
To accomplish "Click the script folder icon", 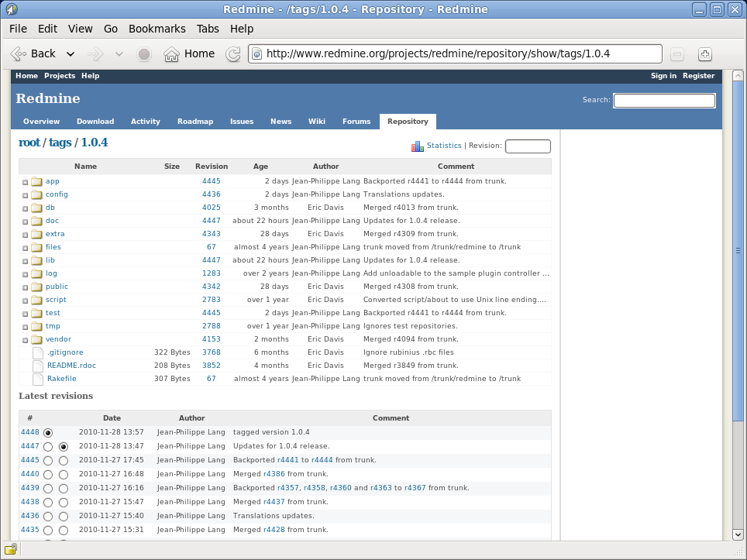I will [x=36, y=300].
